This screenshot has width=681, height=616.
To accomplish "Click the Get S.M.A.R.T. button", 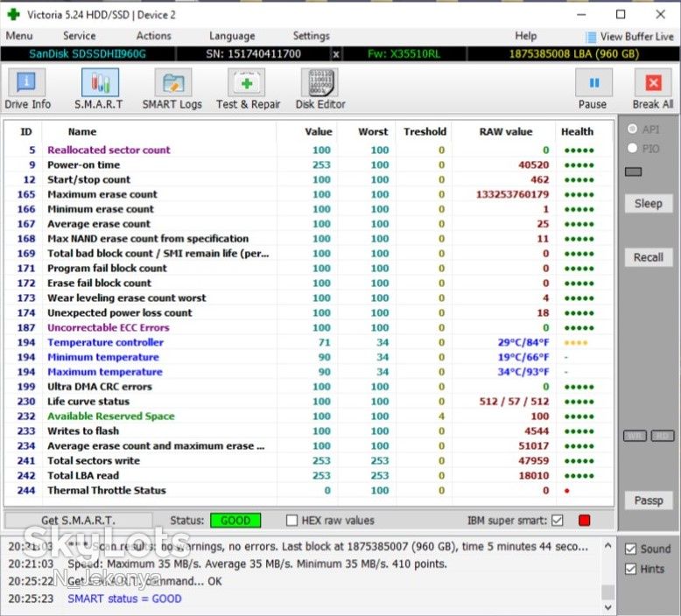I will [x=79, y=520].
